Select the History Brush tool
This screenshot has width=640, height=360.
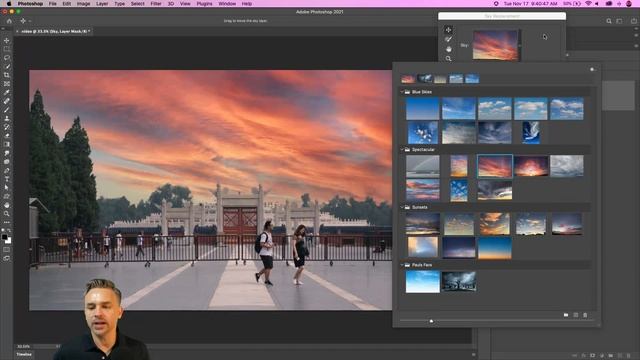(7, 127)
